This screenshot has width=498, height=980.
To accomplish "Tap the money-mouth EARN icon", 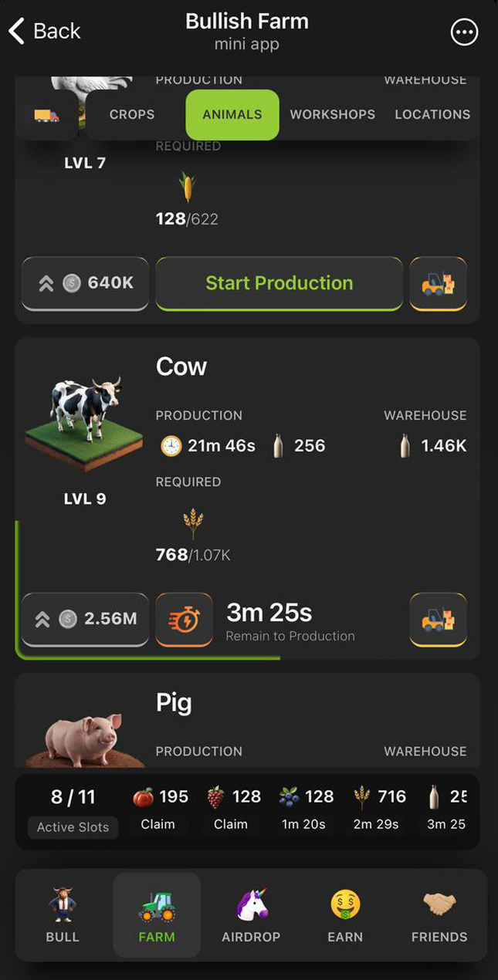I will click(x=345, y=914).
